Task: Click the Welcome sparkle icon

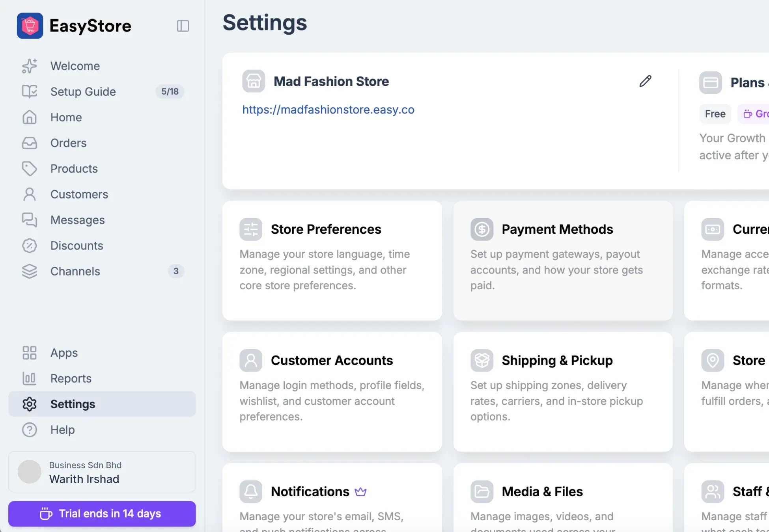Action: (x=30, y=66)
